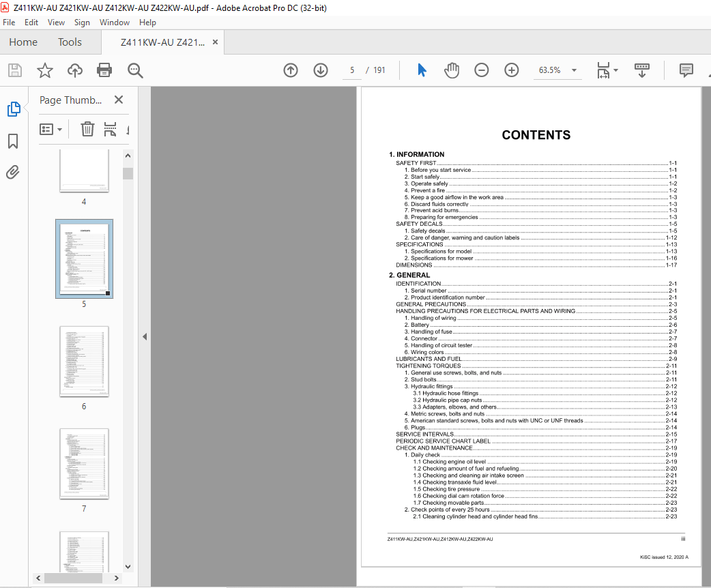This screenshot has width=711, height=588.
Task: Zoom out with the minus button
Action: (x=482, y=70)
